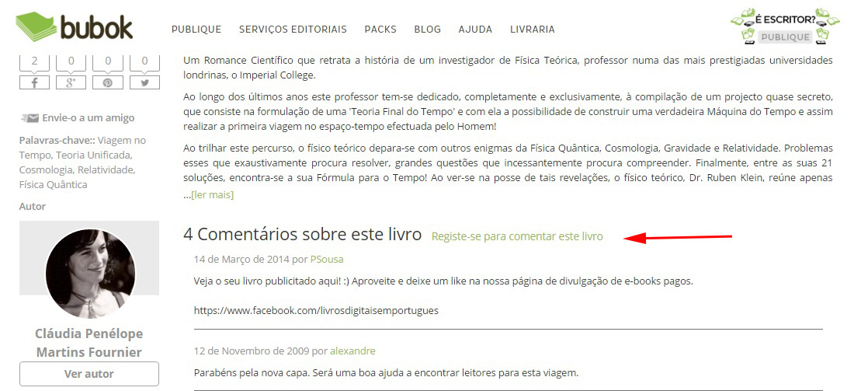Open the PUBLIQUE menu item
Image resolution: width=868 pixels, height=391 pixels.
[x=196, y=30]
